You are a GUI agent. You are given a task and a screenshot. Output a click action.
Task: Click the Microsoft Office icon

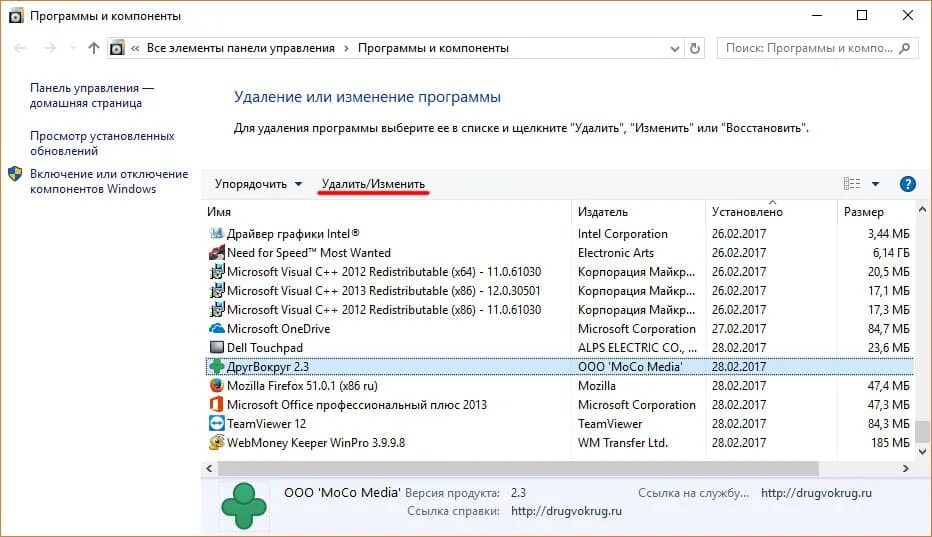click(x=217, y=404)
